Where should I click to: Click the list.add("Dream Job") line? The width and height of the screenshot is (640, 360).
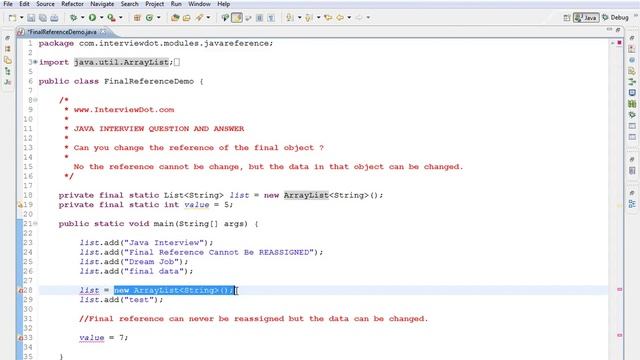(134, 262)
